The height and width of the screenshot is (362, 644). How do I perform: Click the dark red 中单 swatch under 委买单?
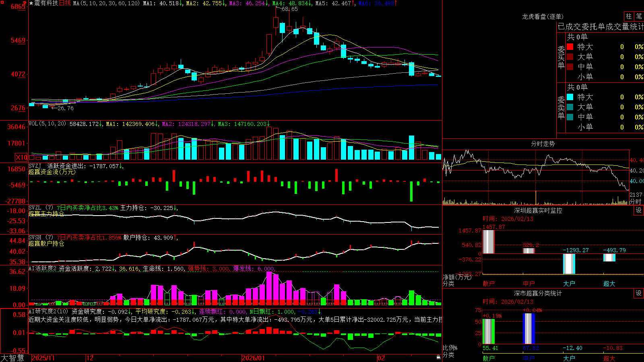click(x=570, y=67)
